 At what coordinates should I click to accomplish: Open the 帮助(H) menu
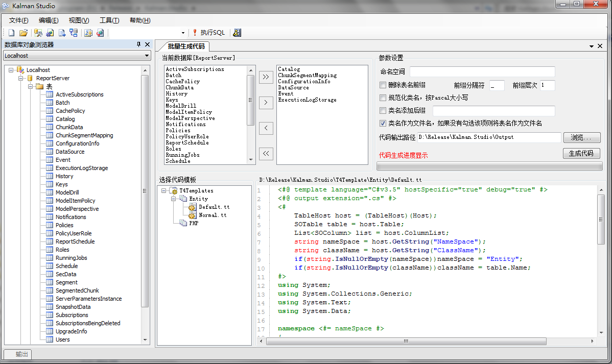click(140, 20)
